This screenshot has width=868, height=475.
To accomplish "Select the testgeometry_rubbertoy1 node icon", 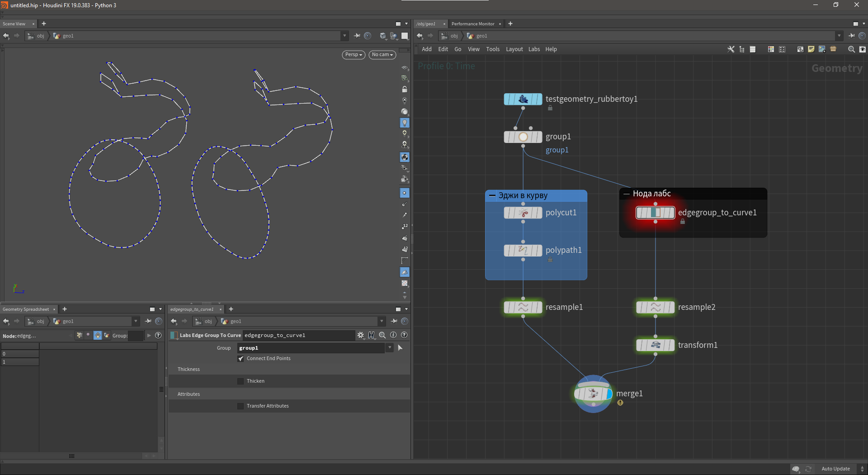I will coord(523,99).
